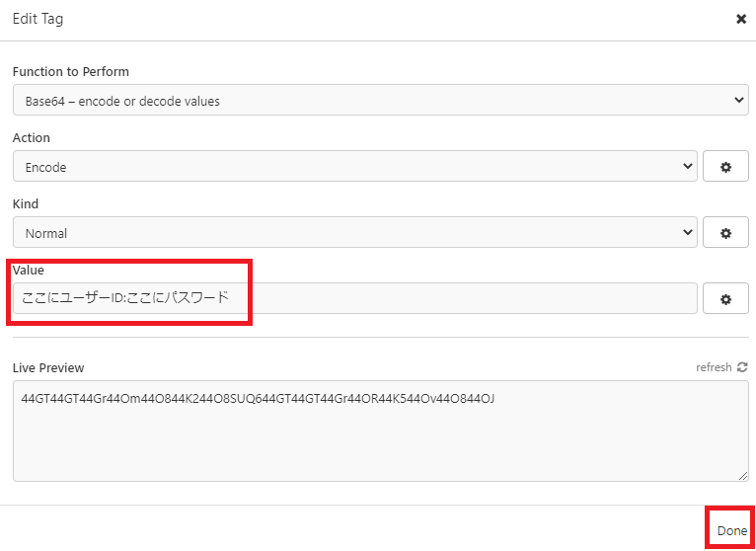Click the gear icon next to Value
Screen dimensions: 756x551
[725, 298]
